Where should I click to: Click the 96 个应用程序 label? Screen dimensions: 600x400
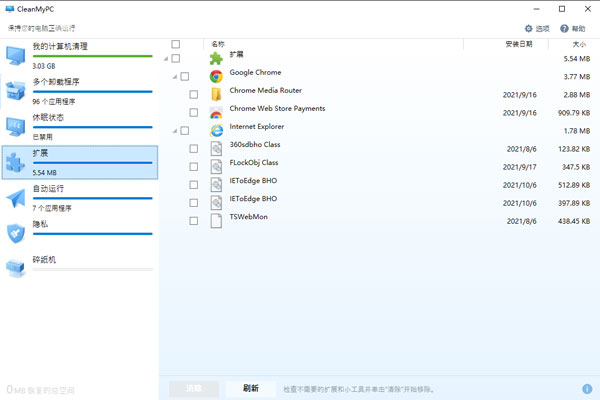click(54, 101)
